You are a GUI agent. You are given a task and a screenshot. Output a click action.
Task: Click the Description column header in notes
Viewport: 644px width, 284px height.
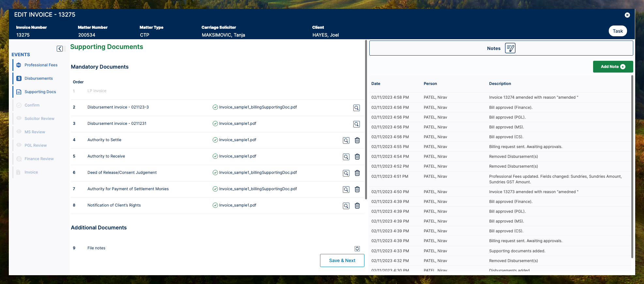[500, 84]
